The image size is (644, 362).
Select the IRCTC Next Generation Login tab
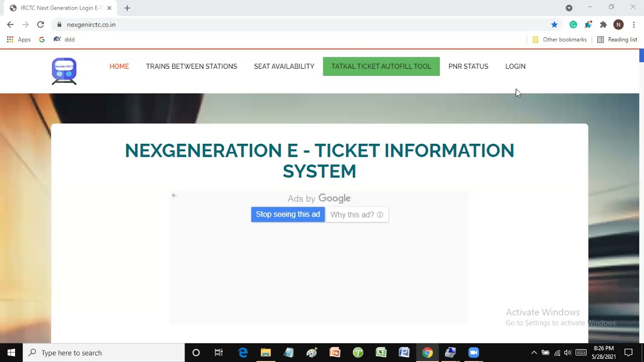coord(60,8)
